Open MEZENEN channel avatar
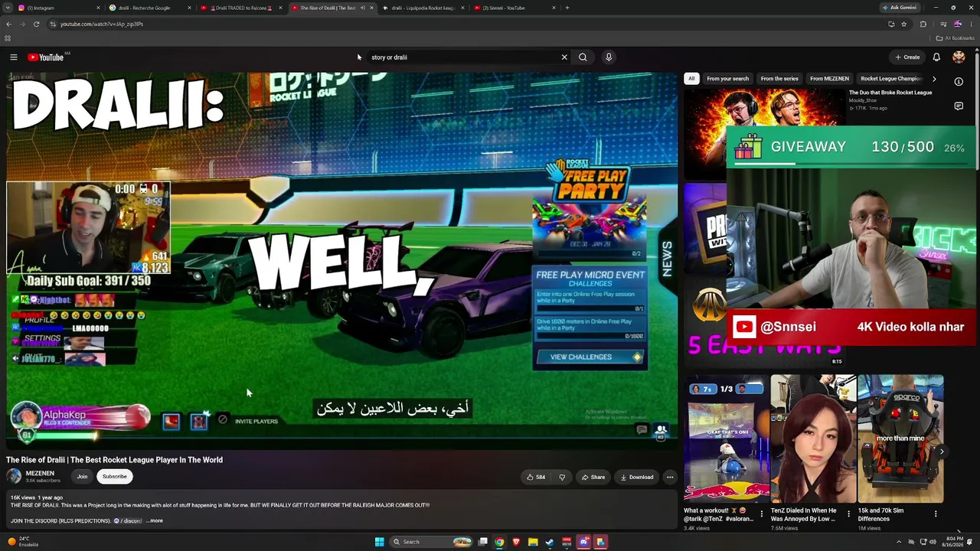The width and height of the screenshot is (980, 551). [14, 477]
